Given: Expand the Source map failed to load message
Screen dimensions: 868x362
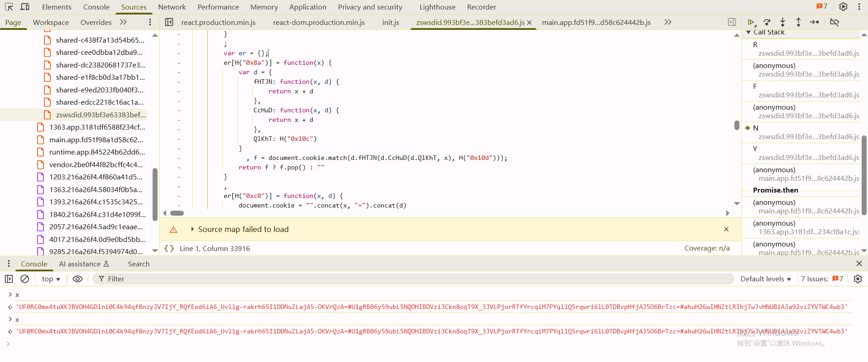Looking at the screenshot, I should [192, 229].
